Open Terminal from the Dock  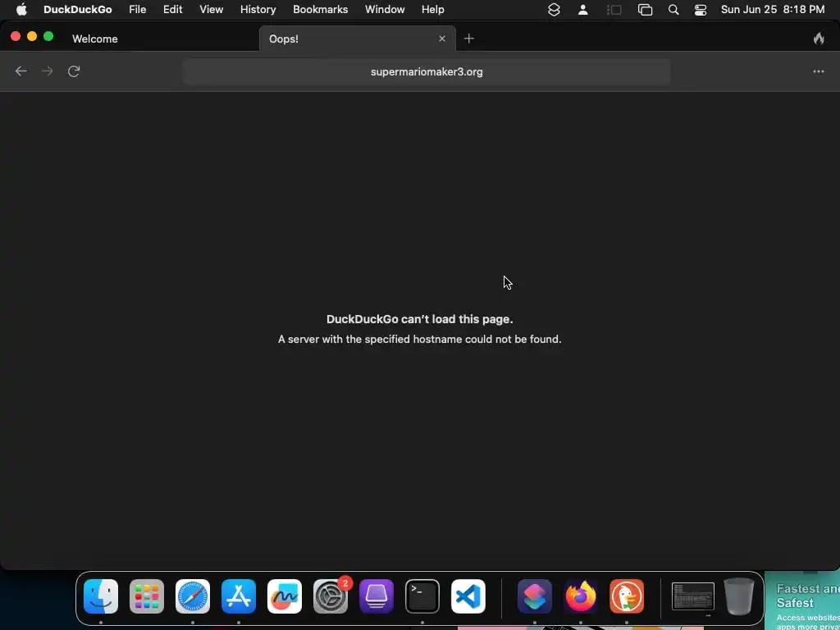[x=422, y=596]
